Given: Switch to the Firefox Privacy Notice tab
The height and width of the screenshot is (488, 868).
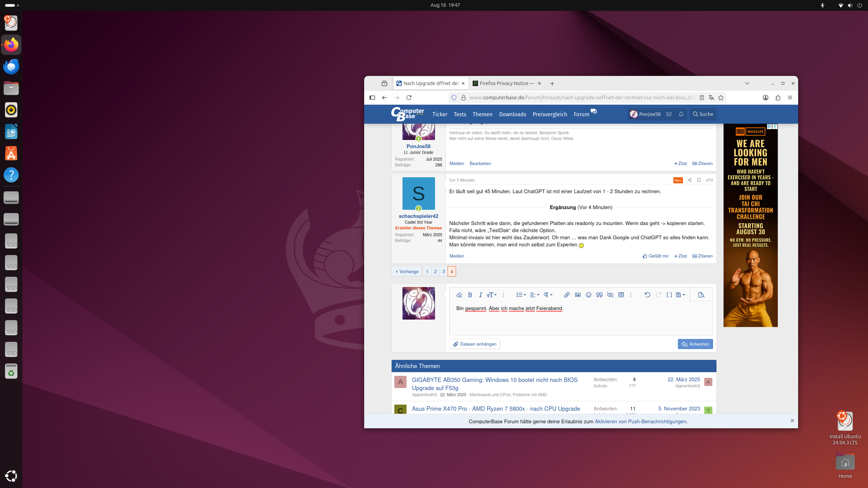Looking at the screenshot, I should (x=507, y=83).
